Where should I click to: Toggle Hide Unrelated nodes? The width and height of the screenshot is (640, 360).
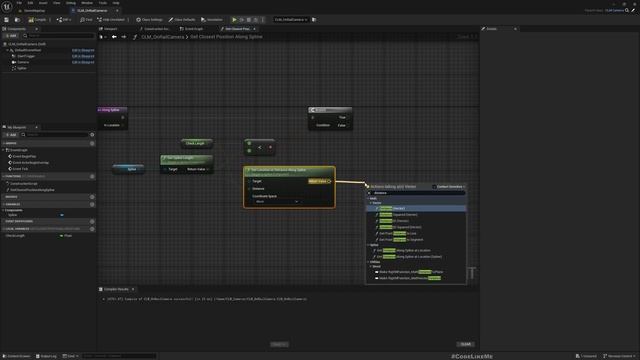pos(111,20)
